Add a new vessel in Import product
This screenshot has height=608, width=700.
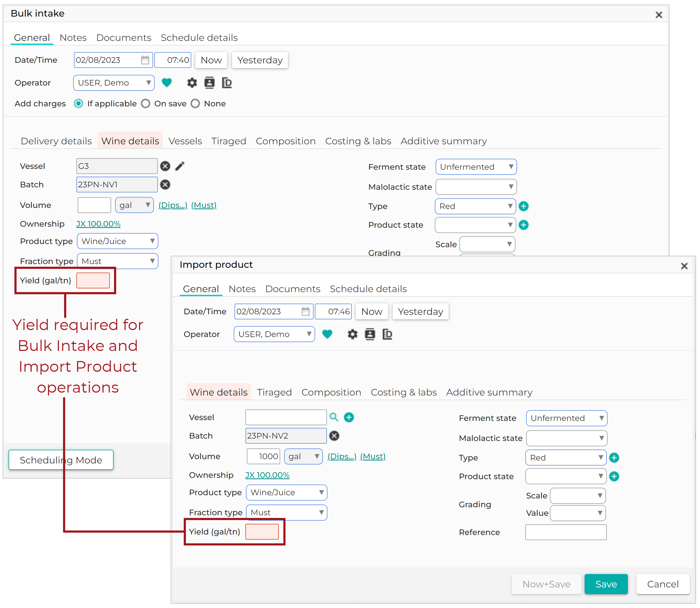click(349, 417)
